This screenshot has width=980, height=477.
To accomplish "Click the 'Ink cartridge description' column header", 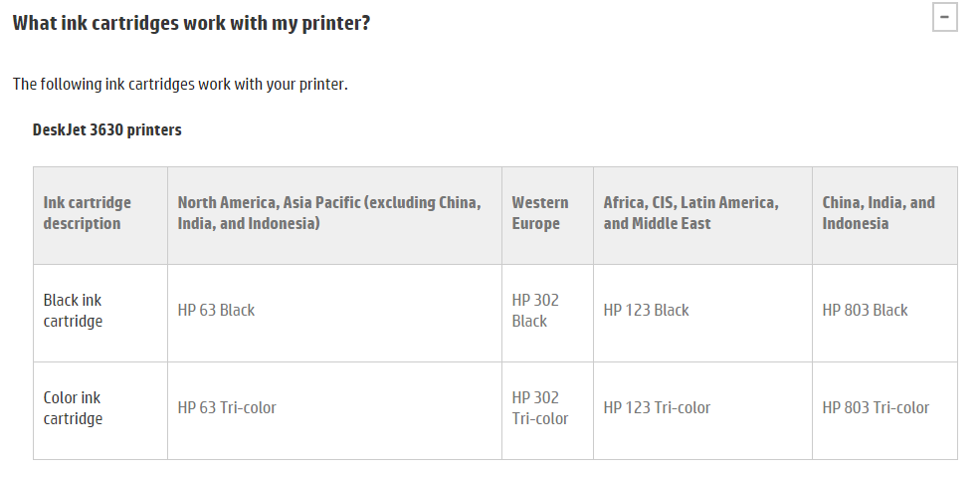I will click(87, 213).
